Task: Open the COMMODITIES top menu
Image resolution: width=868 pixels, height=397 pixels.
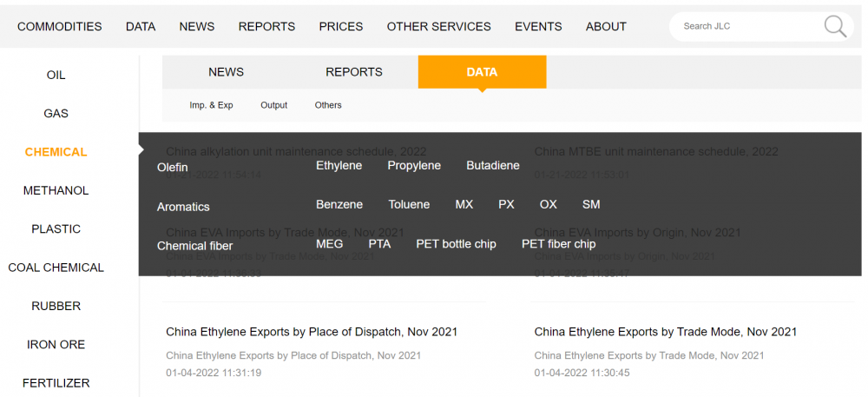Action: pos(60,27)
